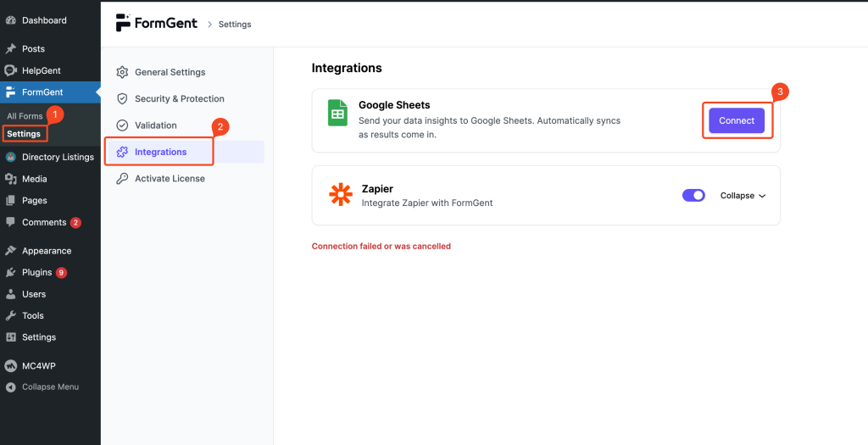
Task: Click the Collapse Menu arrow icon
Action: (10, 387)
